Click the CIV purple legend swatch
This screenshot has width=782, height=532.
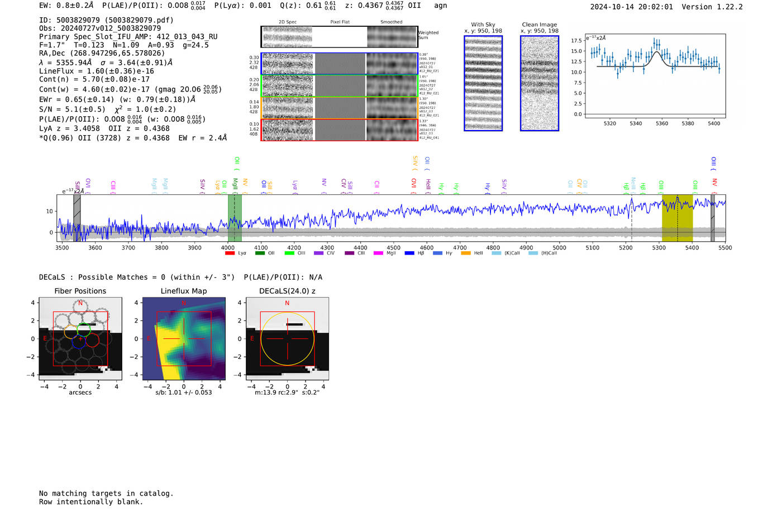point(319,253)
